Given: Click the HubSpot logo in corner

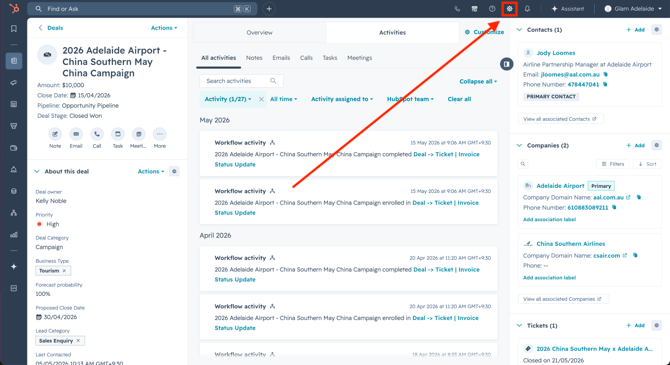Looking at the screenshot, I should [x=14, y=9].
